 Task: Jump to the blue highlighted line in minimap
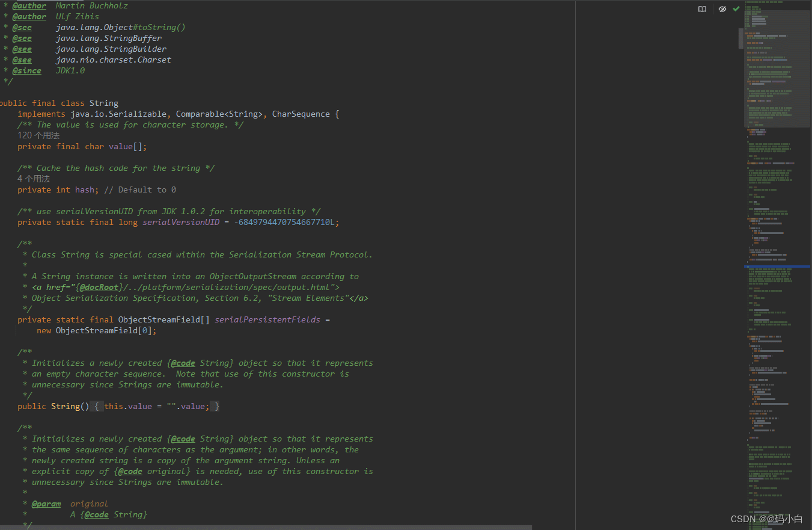coord(778,266)
